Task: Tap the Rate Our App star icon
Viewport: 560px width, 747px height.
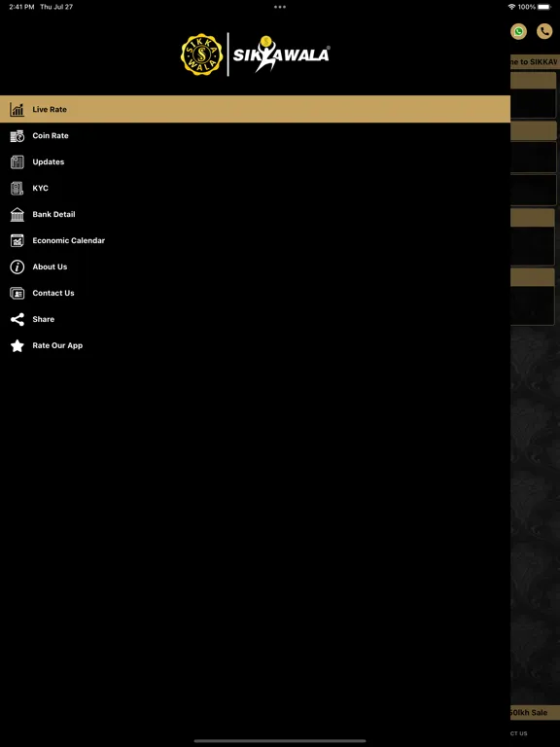Action: [17, 345]
